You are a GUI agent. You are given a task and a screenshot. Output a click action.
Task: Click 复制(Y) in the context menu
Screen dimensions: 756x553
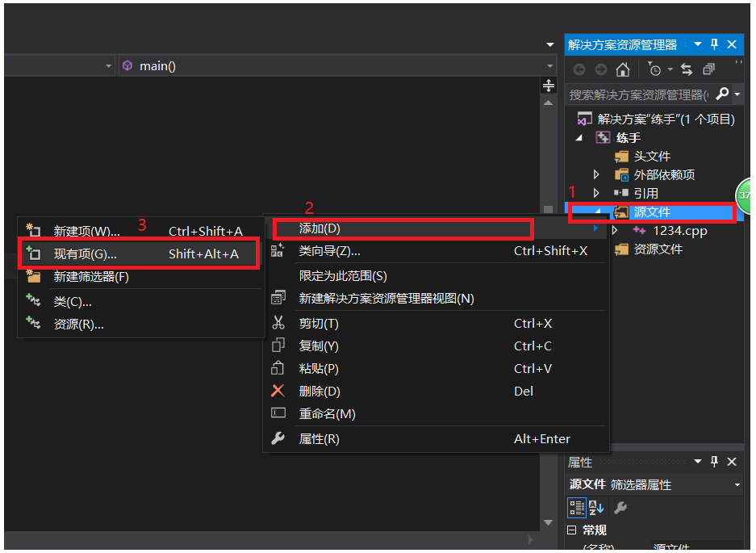pos(436,346)
